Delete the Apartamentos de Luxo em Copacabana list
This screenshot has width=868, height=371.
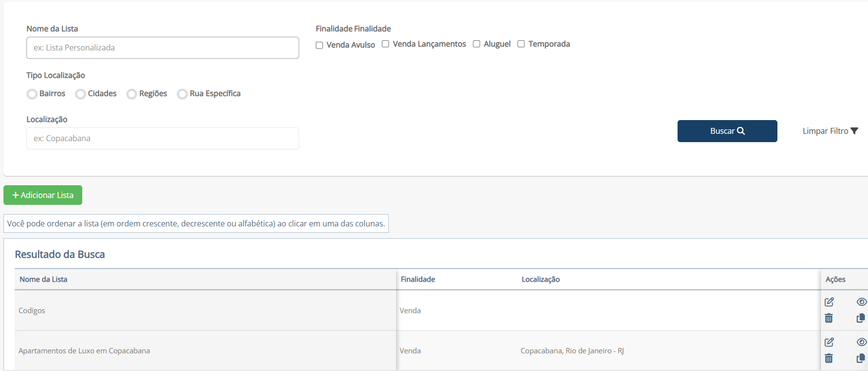point(829,358)
